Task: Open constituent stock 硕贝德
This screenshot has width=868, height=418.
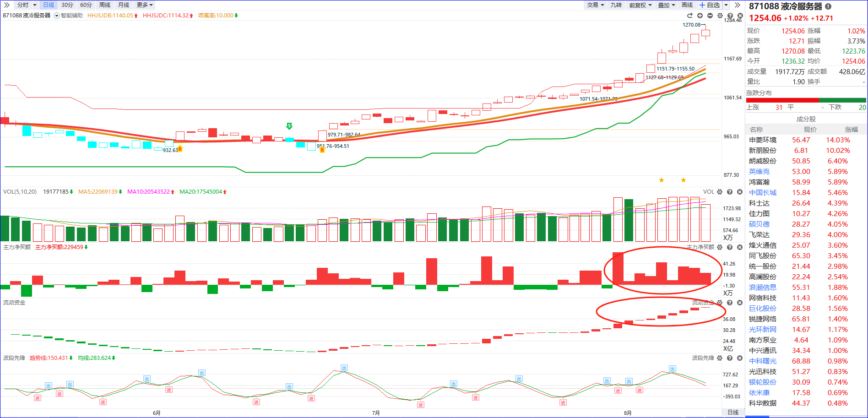Action: 759,224
